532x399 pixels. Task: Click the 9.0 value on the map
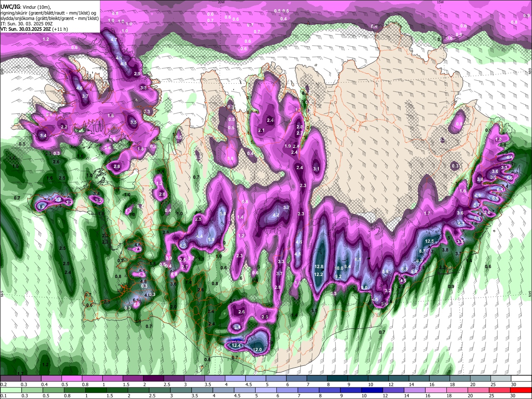tap(364, 288)
